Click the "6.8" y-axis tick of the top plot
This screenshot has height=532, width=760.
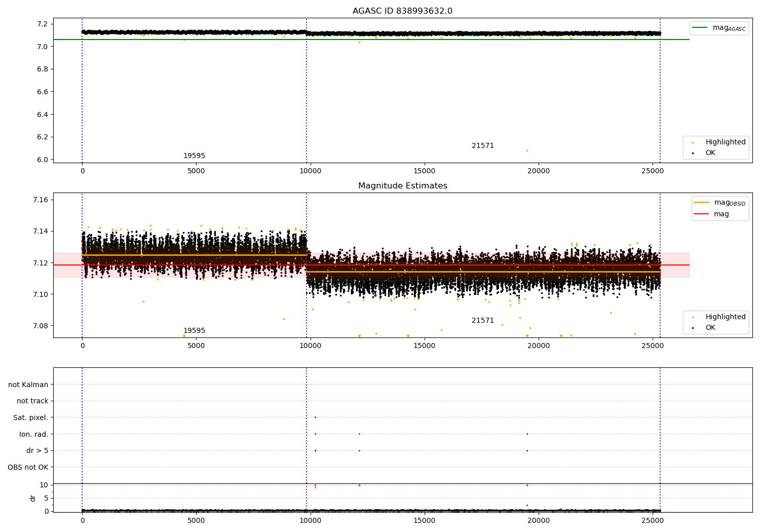pos(43,69)
